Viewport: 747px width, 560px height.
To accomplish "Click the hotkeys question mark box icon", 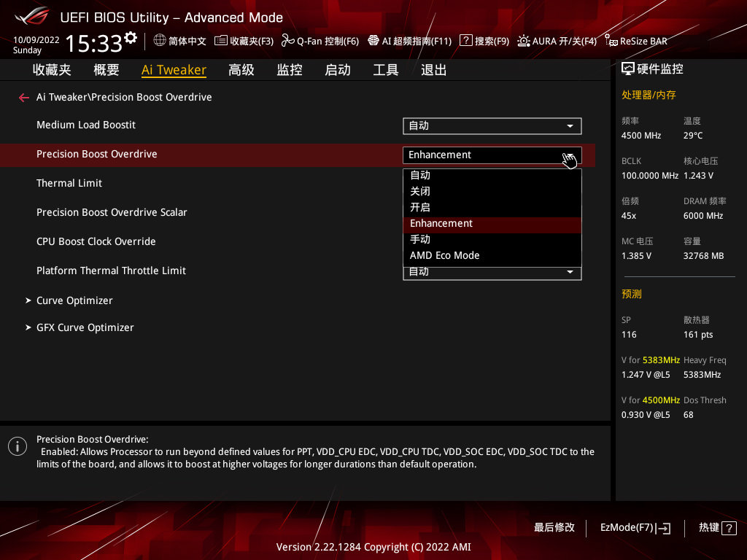I will [x=729, y=528].
